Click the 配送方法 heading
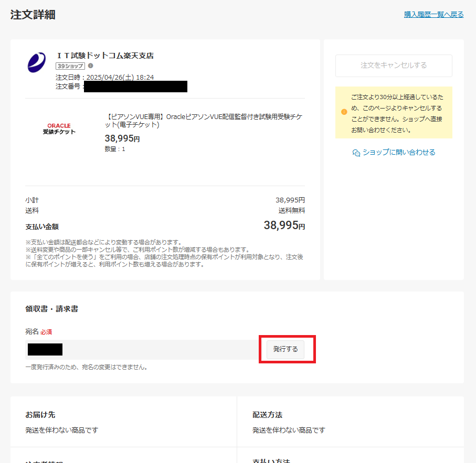The width and height of the screenshot is (476, 463). coord(267,415)
